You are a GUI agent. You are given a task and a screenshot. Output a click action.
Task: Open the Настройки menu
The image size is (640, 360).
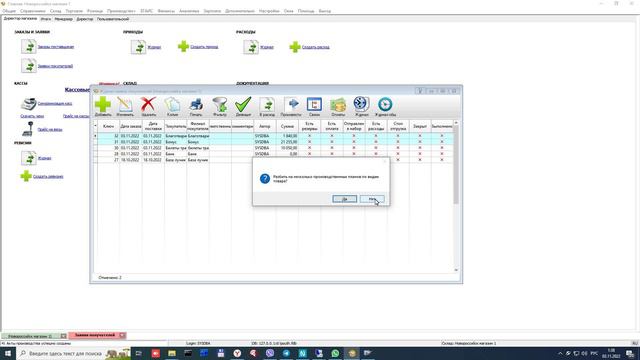(269, 11)
